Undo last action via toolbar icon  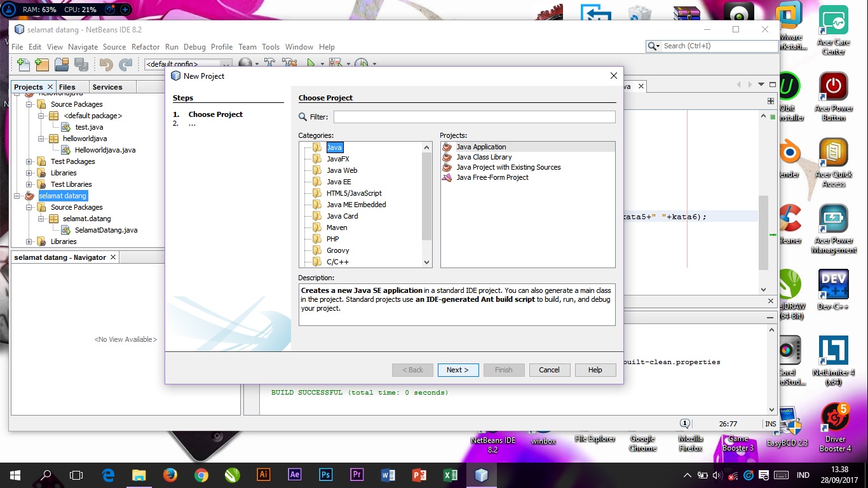click(107, 64)
